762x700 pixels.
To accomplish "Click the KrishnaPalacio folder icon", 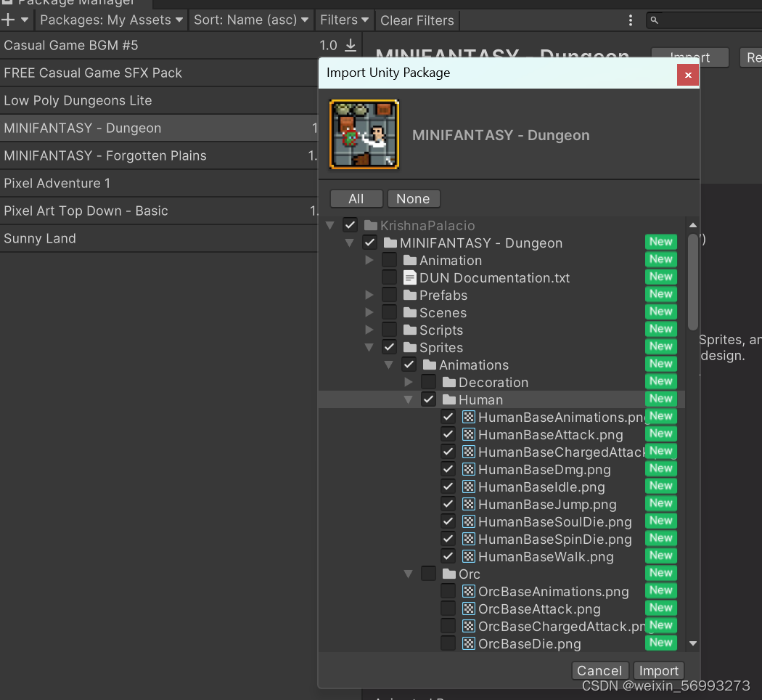I will [371, 225].
